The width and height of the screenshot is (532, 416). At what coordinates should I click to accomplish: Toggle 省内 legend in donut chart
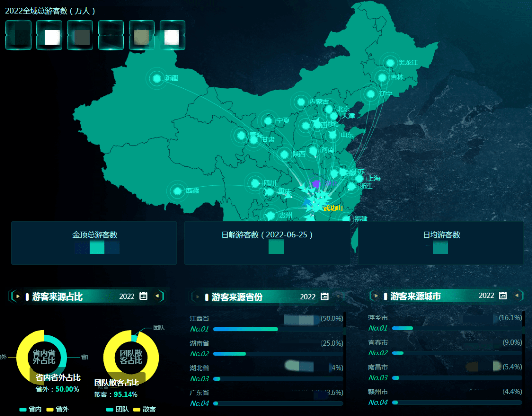pyautogui.click(x=30, y=409)
